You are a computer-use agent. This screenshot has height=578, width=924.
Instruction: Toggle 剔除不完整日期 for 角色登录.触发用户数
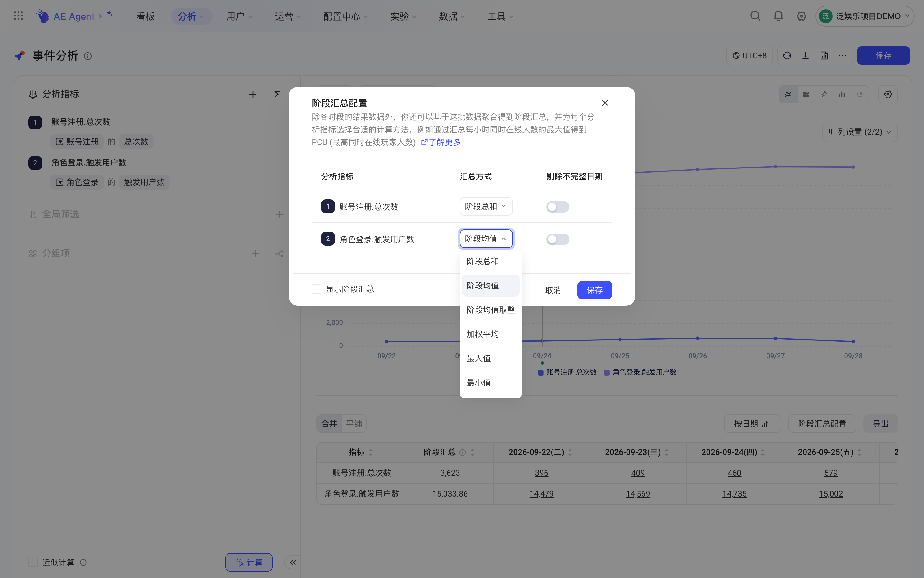[558, 239]
